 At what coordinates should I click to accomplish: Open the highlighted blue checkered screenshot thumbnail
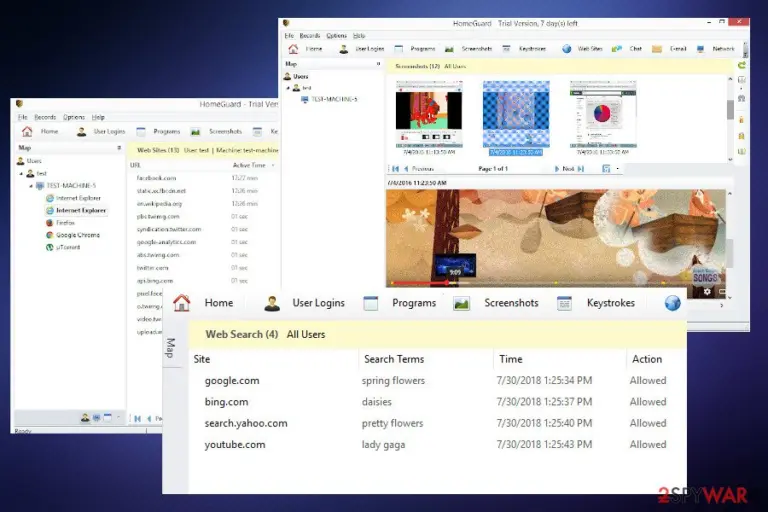516,115
